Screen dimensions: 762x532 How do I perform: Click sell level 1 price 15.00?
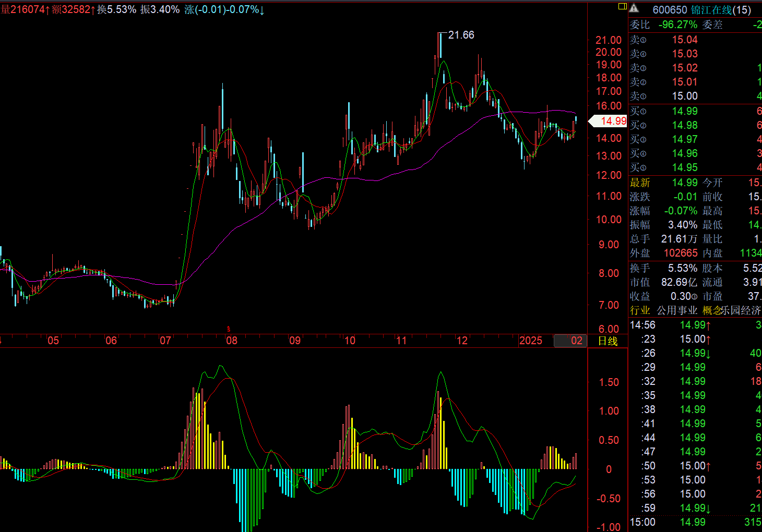[685, 96]
